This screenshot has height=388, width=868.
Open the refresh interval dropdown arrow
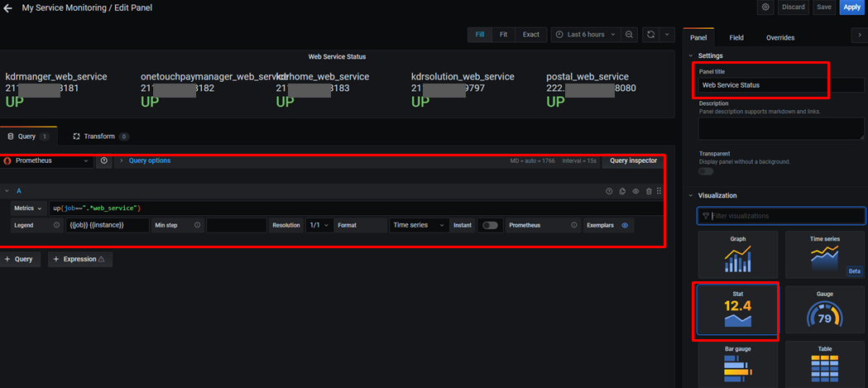tap(667, 34)
